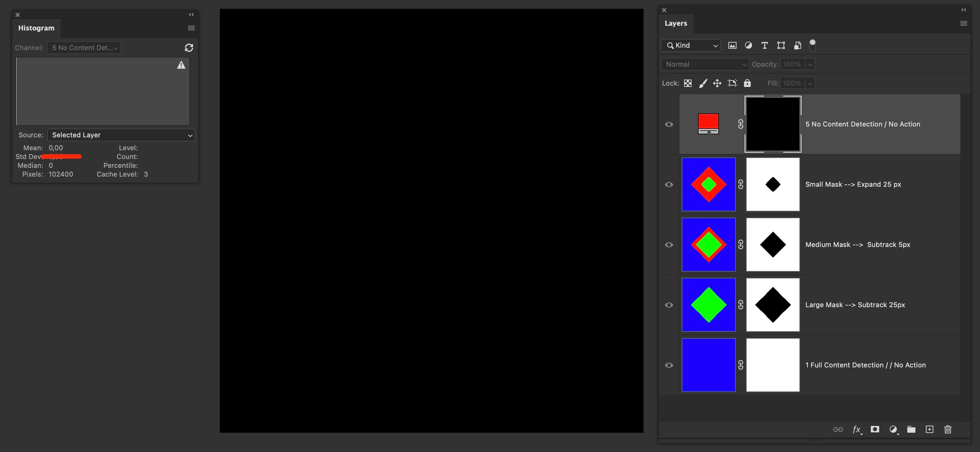Click the shape layer filter icon
980x452 pixels.
coord(781,46)
